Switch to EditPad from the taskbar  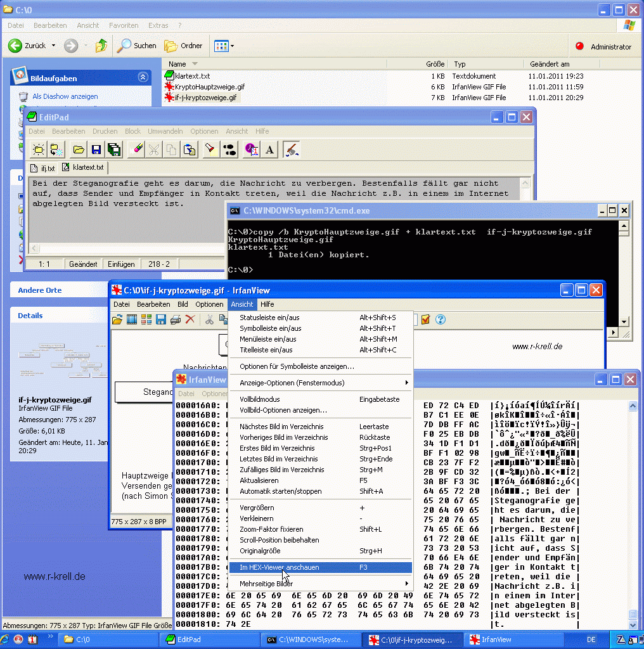tap(209, 640)
